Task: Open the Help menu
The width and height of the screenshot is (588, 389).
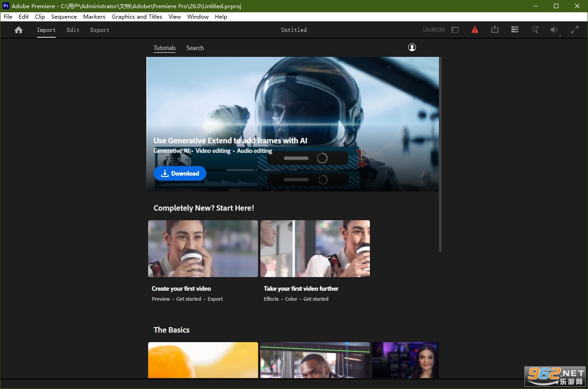Action: pos(221,16)
